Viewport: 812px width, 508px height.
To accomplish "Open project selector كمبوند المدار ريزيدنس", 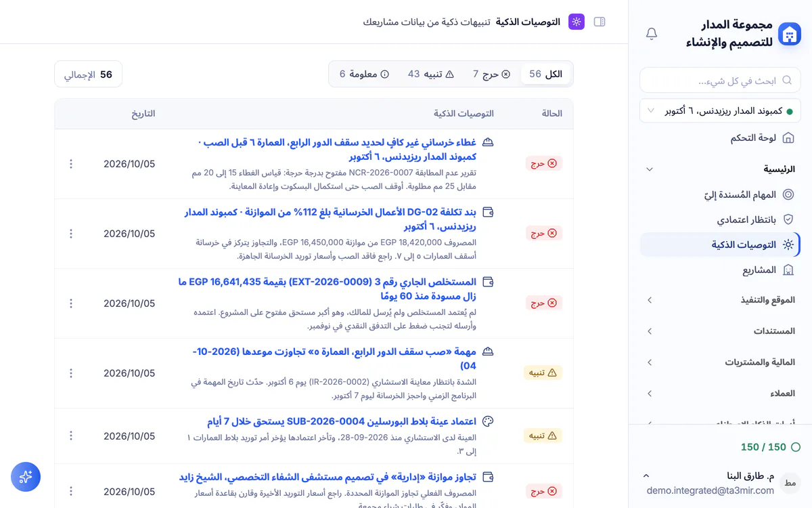I will (720, 110).
